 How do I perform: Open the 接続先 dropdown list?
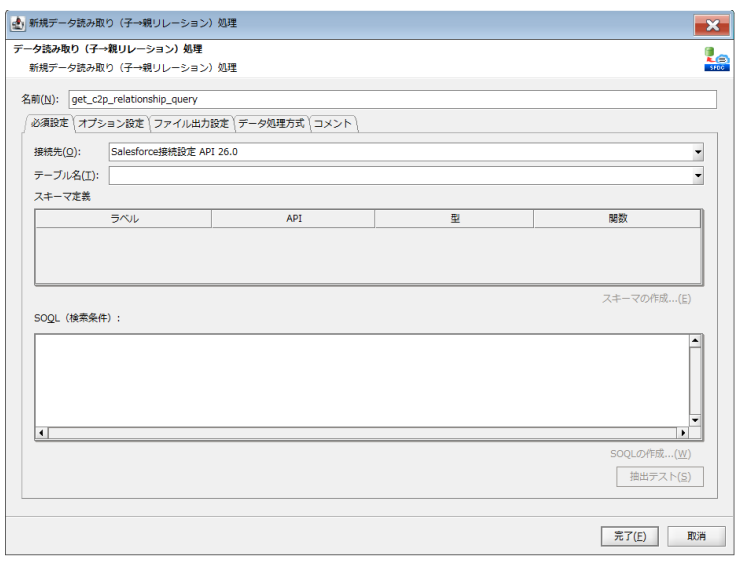pos(698,152)
